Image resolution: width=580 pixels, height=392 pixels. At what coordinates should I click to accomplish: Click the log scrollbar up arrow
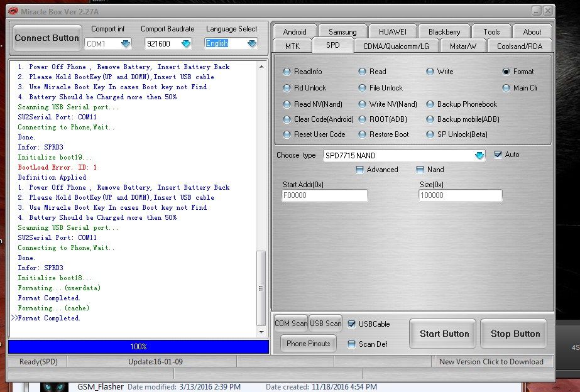pos(261,67)
